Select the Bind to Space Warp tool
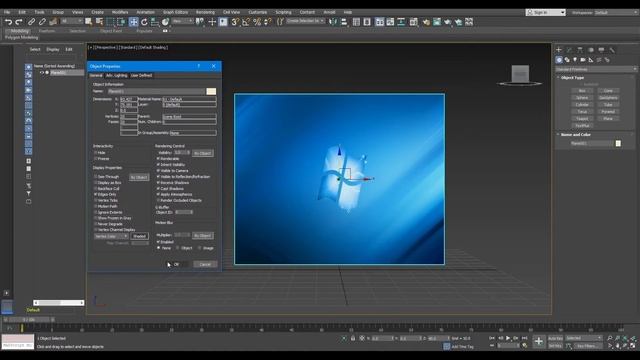 click(x=53, y=22)
